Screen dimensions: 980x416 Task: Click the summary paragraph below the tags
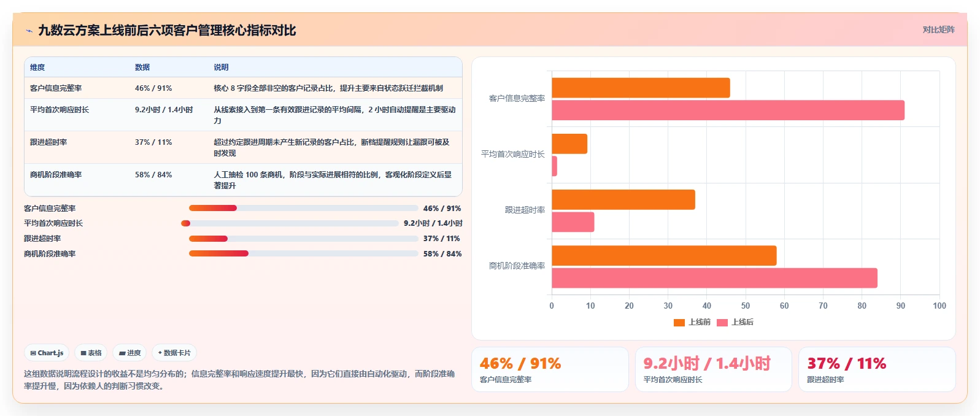click(239, 380)
